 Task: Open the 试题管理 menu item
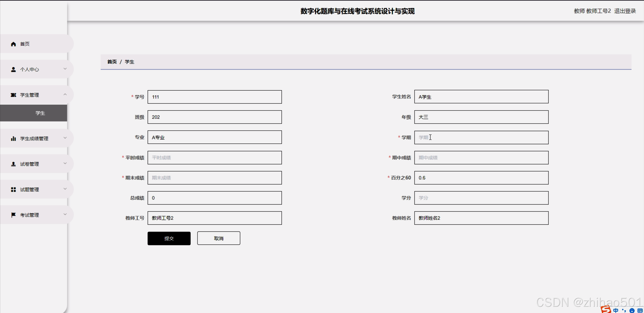[x=29, y=189]
